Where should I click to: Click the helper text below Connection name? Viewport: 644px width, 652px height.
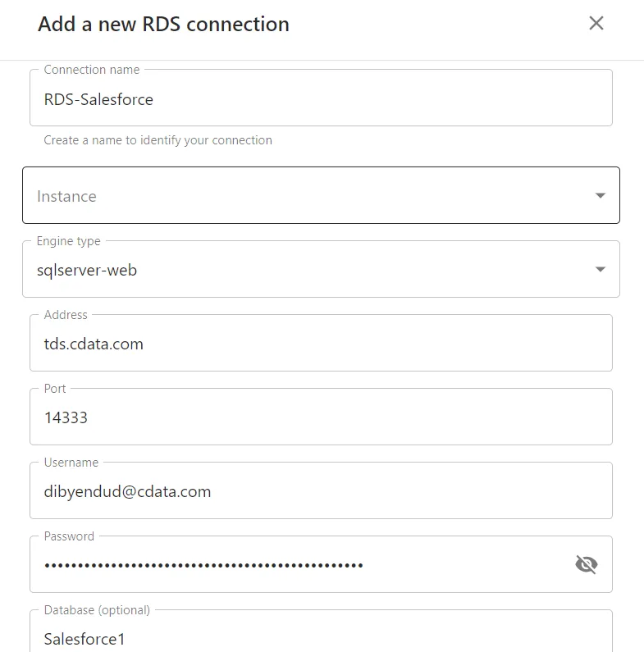coord(158,140)
